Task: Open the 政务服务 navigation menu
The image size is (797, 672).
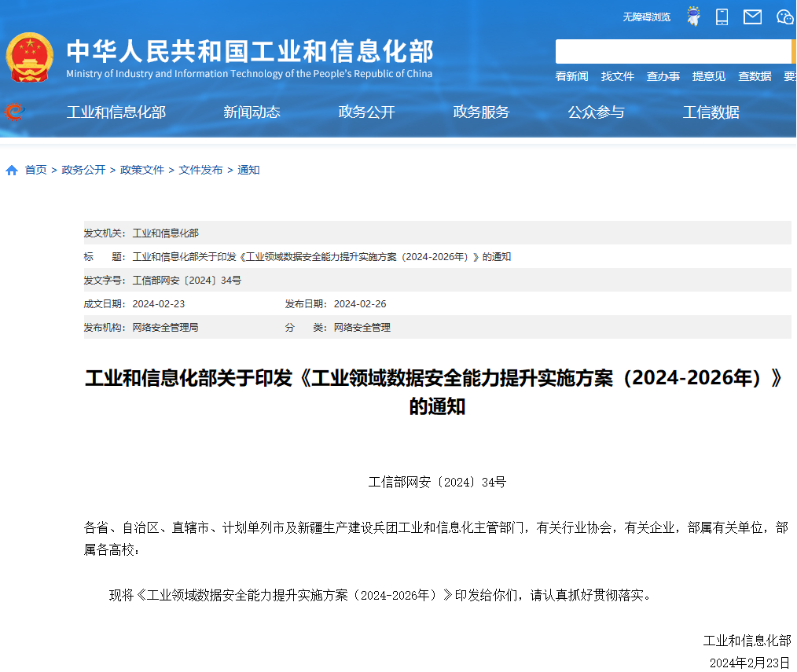Action: (x=482, y=112)
